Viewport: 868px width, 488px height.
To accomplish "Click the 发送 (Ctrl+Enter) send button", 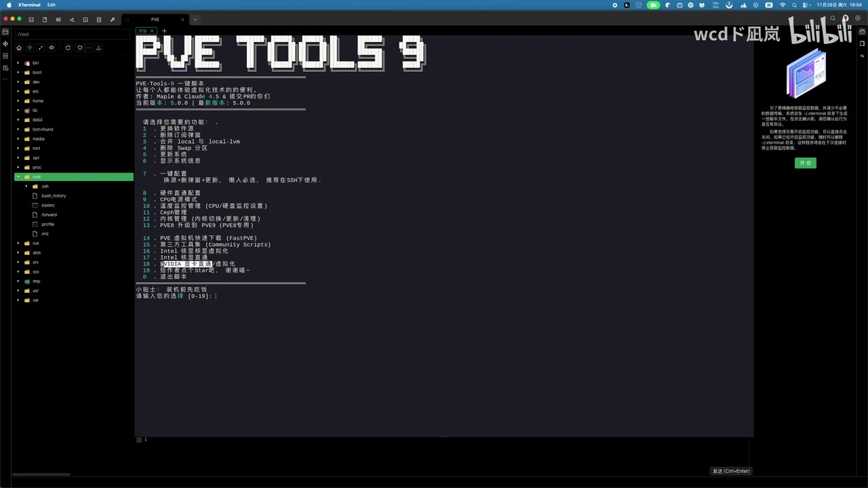I will (731, 471).
